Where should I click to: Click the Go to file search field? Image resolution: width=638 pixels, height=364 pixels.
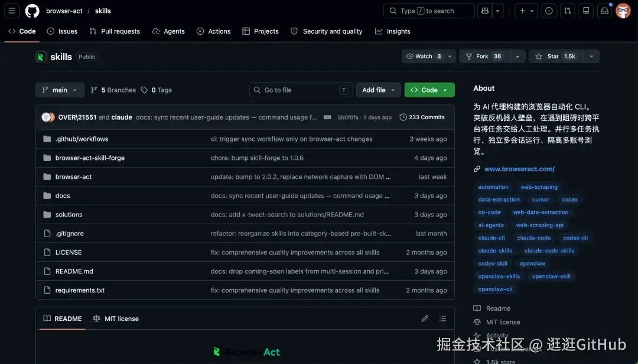(301, 90)
